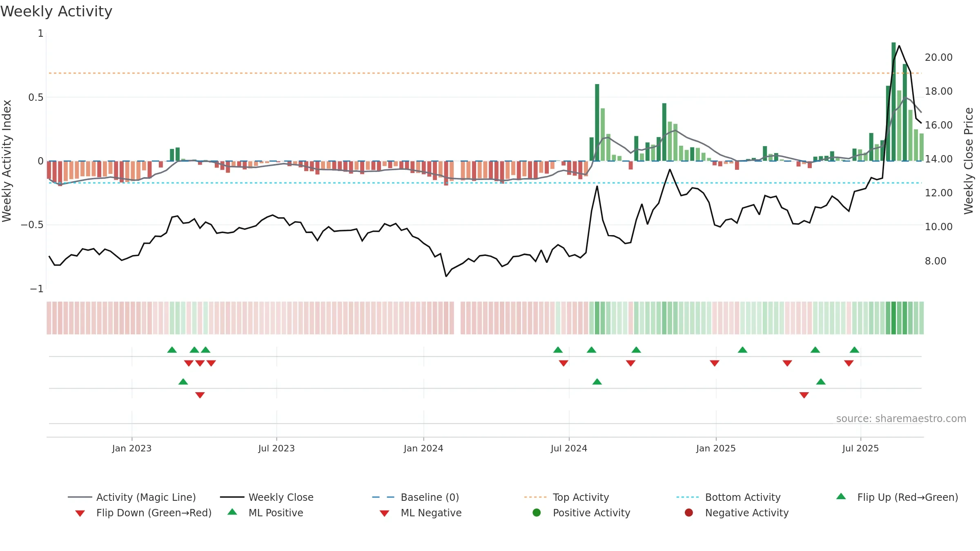Click the cyan dotted Bottom Activity legend line
Viewport: 980px width, 551px height.
coord(688,497)
